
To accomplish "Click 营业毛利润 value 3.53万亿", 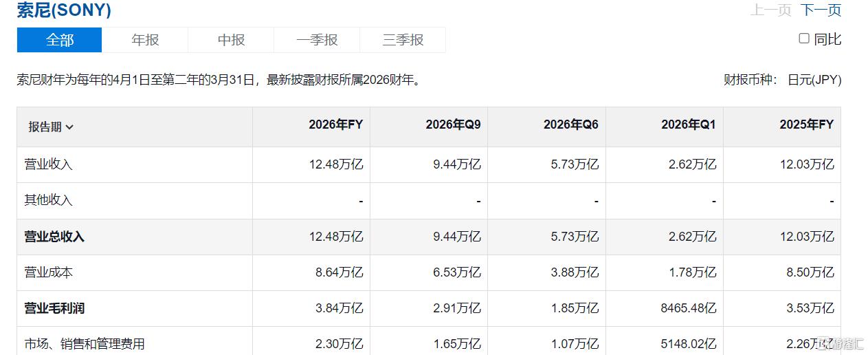I will coord(810,308).
